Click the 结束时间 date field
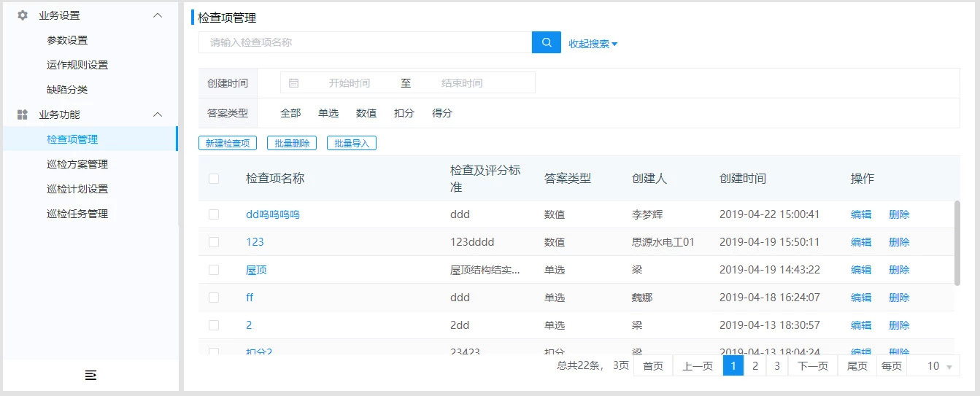This screenshot has width=980, height=396. pyautogui.click(x=462, y=83)
